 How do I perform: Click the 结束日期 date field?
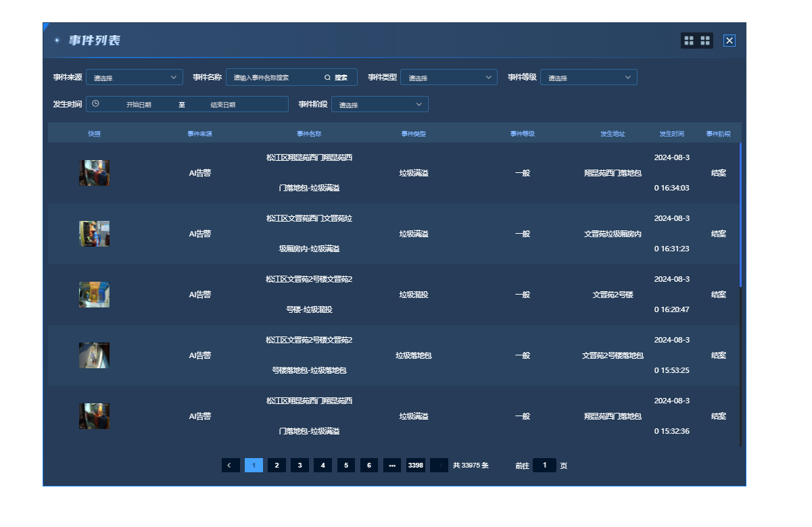[223, 105]
